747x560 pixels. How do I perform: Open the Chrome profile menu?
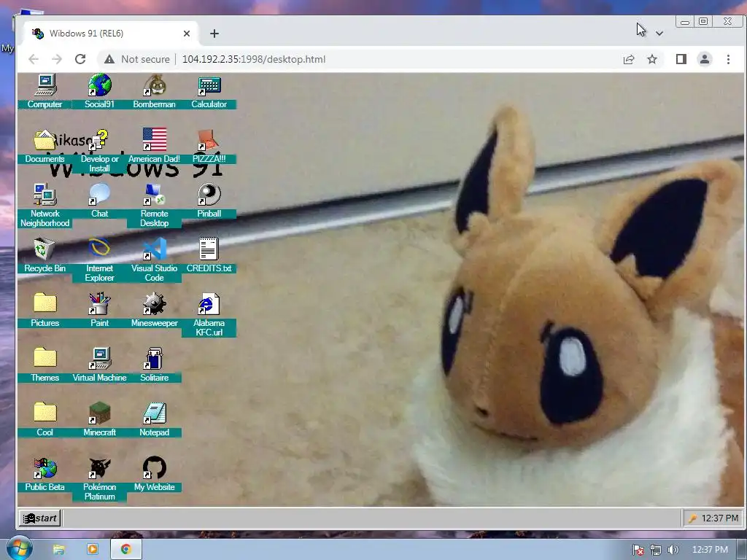click(x=705, y=59)
